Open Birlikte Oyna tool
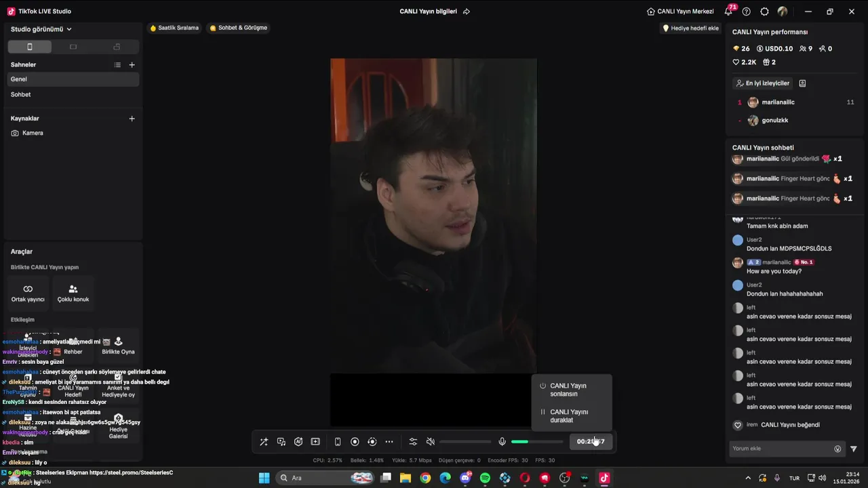Image resolution: width=868 pixels, height=488 pixels. click(118, 345)
